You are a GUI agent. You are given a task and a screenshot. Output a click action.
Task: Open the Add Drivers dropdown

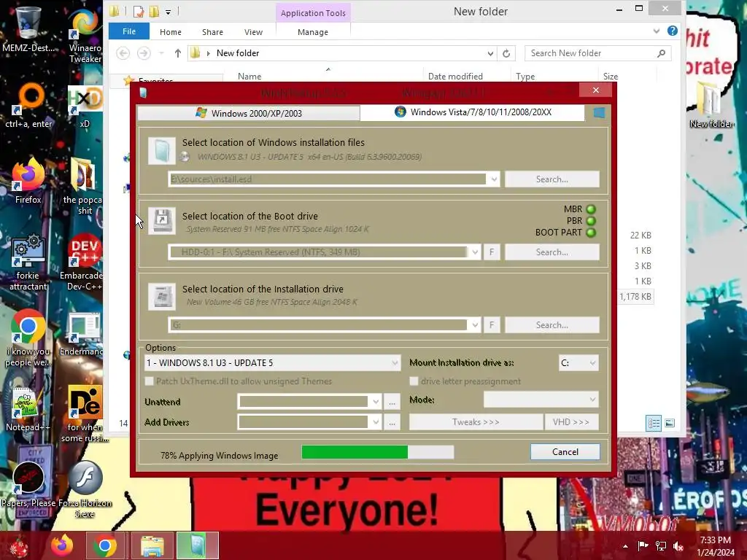coord(376,422)
